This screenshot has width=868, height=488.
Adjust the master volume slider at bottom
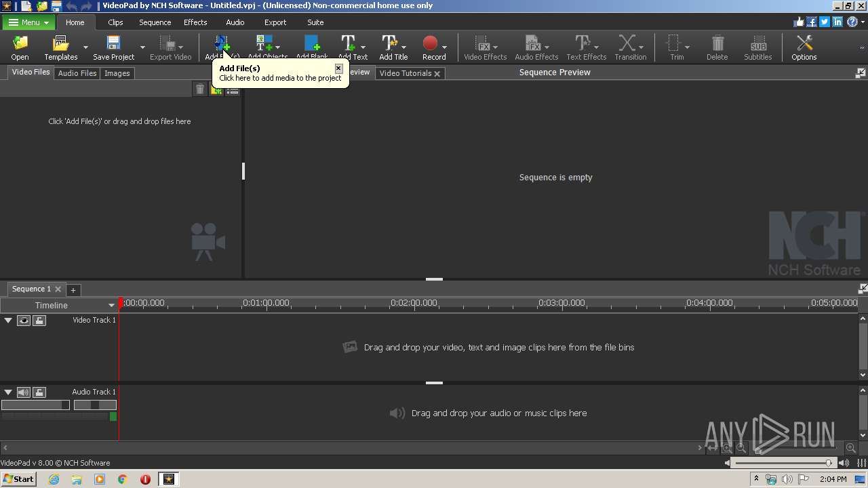(x=784, y=463)
